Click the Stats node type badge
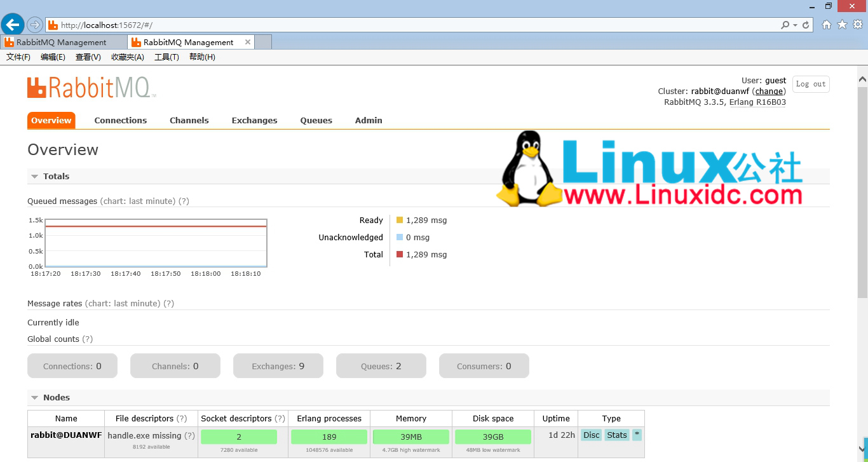Screen dimensions: 868x462 click(617, 435)
